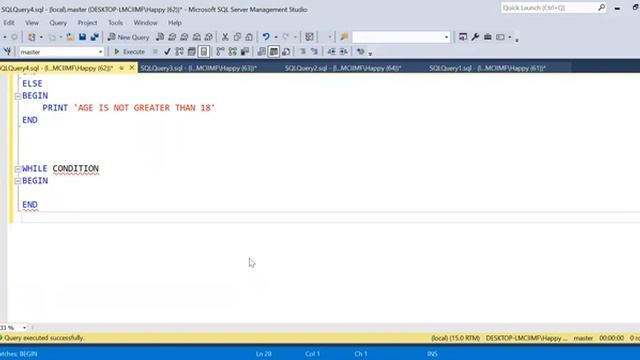Open the Edit menu
The image size is (640, 360).
[x=9, y=23]
